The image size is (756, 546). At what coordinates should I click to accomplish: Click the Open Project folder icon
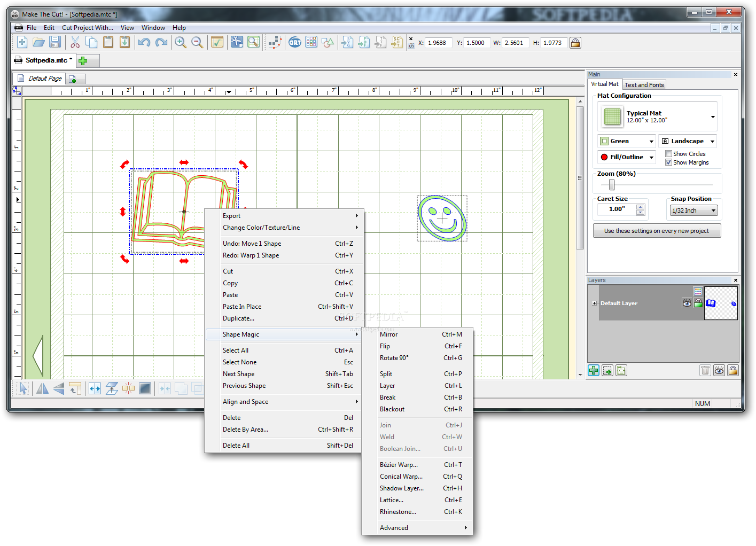coord(38,42)
